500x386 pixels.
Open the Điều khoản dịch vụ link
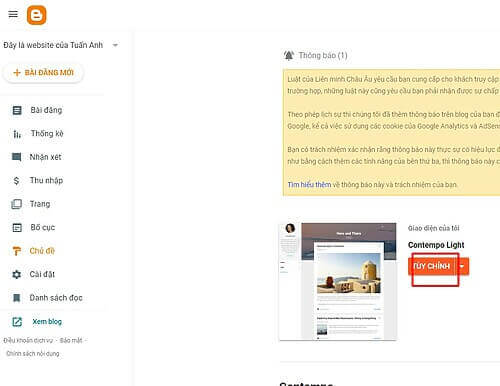click(x=28, y=340)
